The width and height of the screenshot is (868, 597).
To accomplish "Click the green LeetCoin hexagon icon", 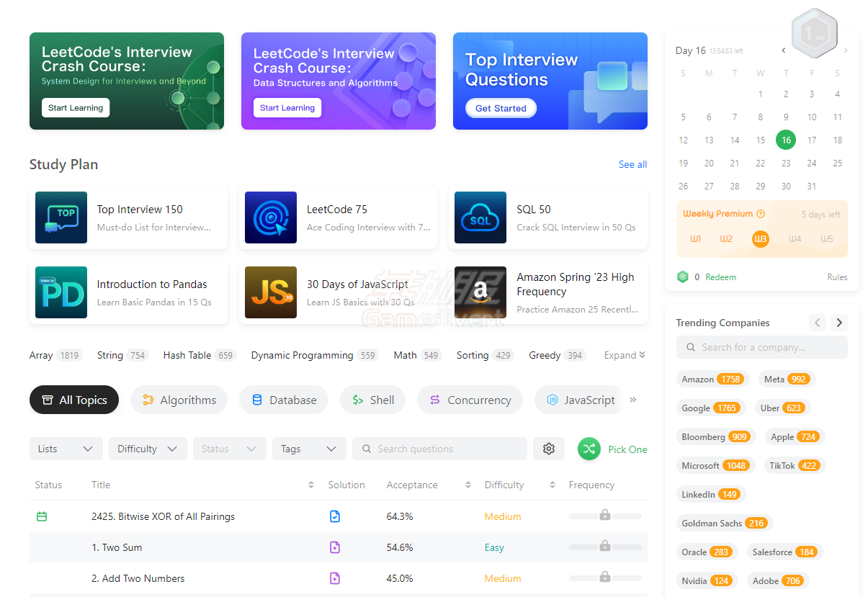I will coord(683,277).
